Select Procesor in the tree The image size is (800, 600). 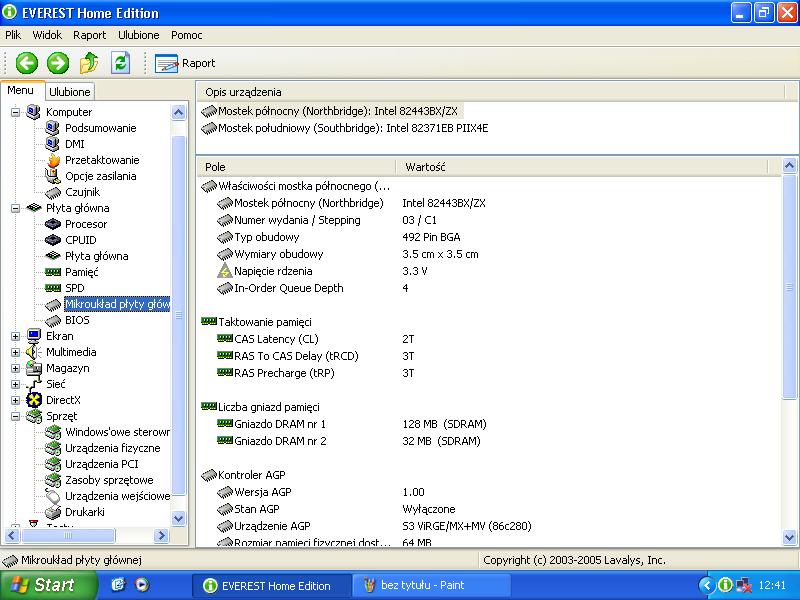pyautogui.click(x=85, y=224)
